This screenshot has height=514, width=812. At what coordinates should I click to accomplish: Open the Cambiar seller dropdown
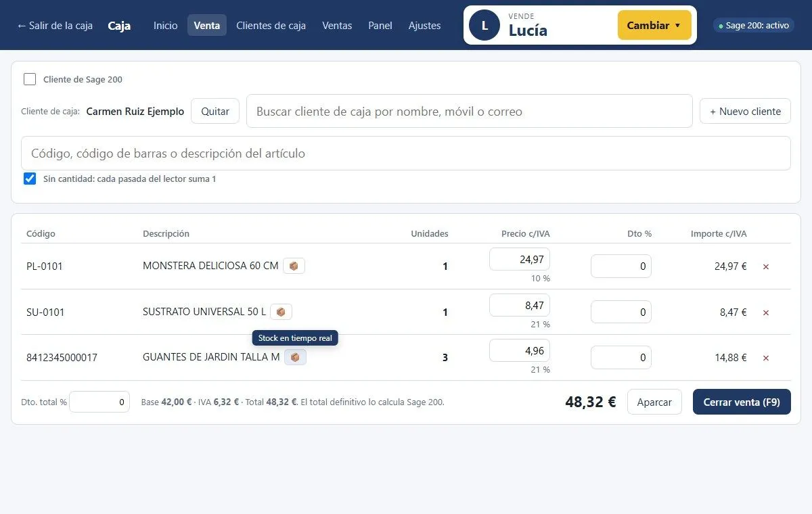pyautogui.click(x=654, y=25)
